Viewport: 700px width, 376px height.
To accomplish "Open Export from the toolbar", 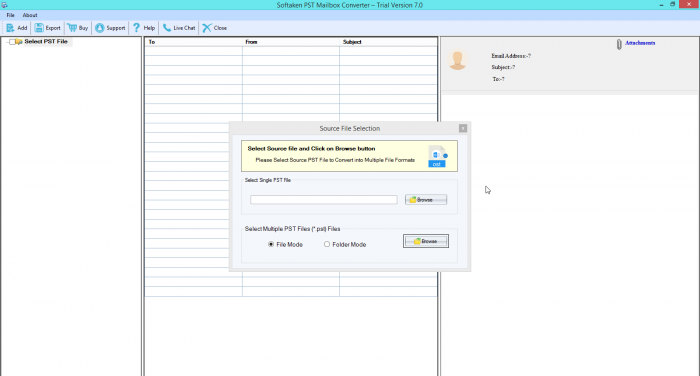I will (47, 28).
